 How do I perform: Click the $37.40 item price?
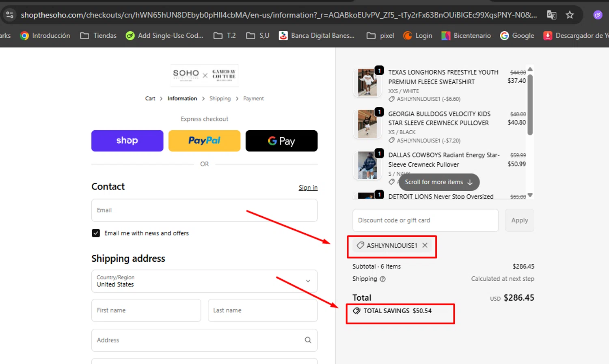516,81
